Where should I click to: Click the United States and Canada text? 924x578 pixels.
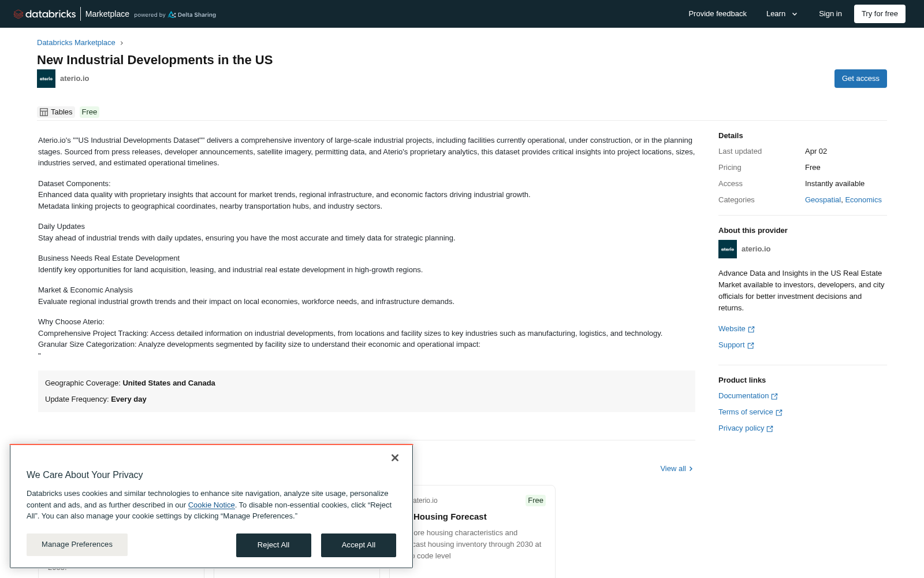[x=169, y=383]
